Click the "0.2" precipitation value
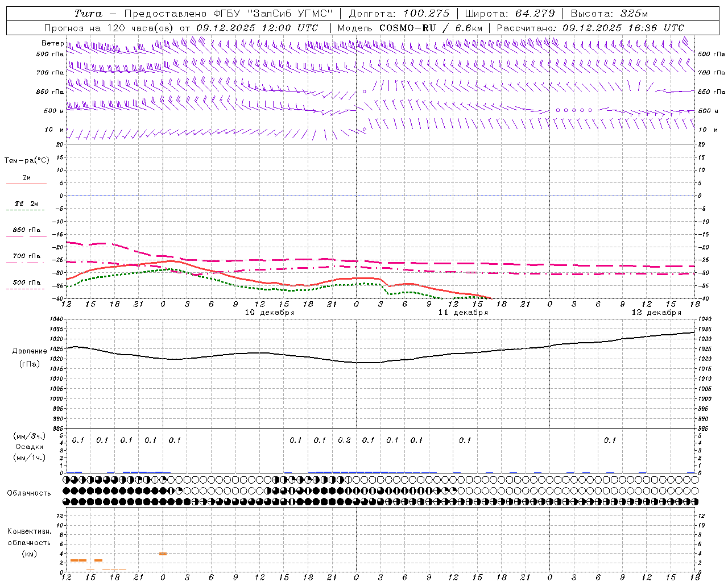 point(344,440)
